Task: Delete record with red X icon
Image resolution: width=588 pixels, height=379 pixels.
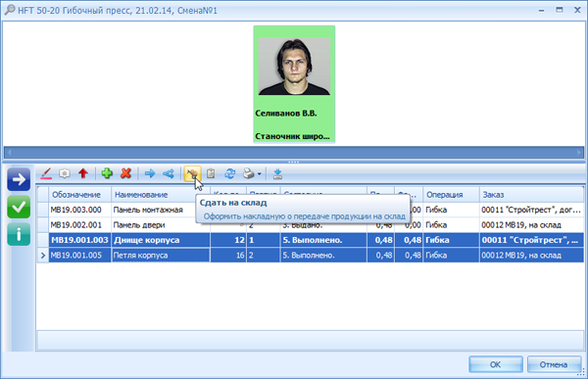Action: [x=126, y=173]
